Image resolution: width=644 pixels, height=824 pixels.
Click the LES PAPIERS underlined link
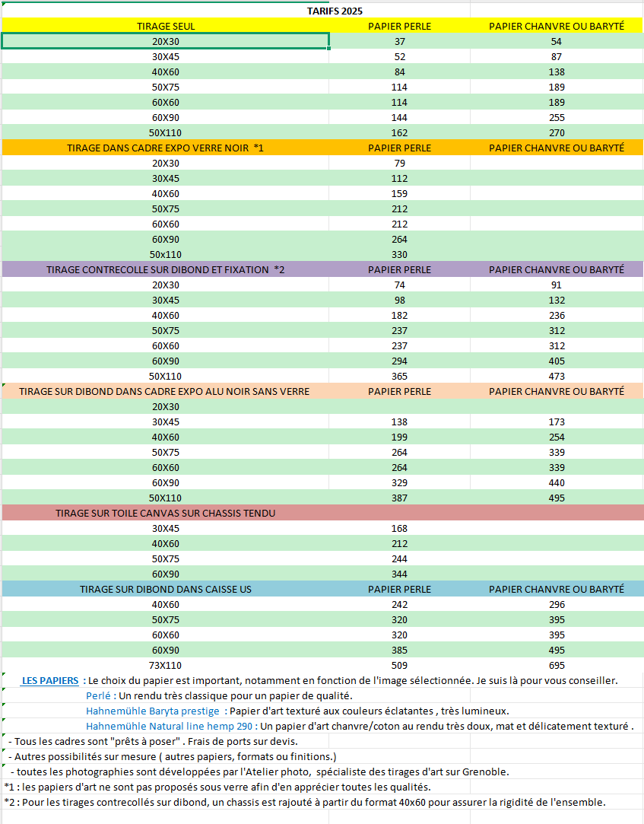[x=50, y=680]
